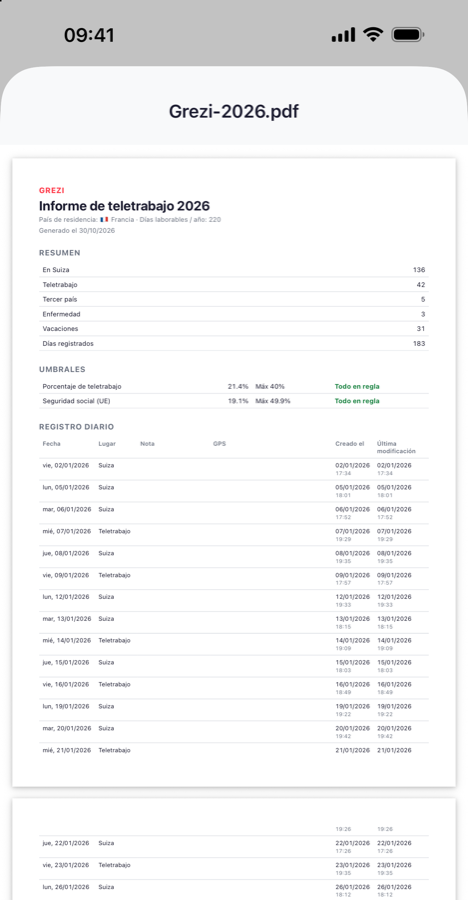
Task: Select 'Generado el 30/10/2026' text
Action: point(77,231)
